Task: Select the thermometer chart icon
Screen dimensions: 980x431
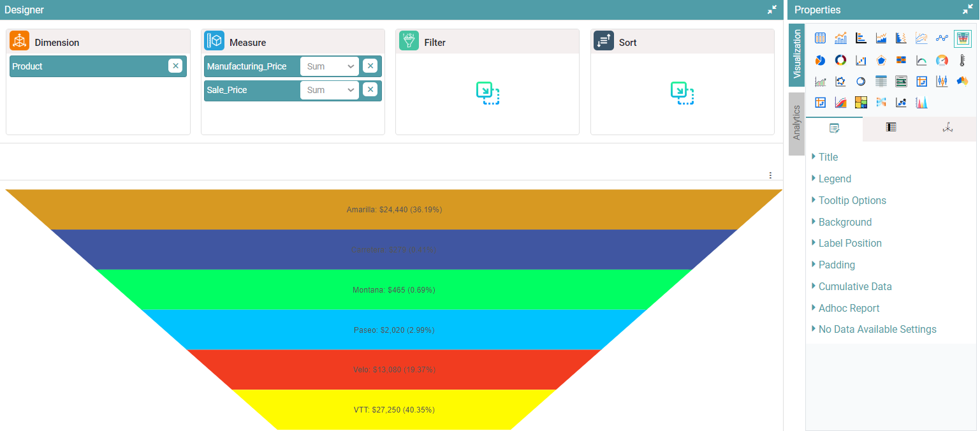Action: (x=962, y=61)
